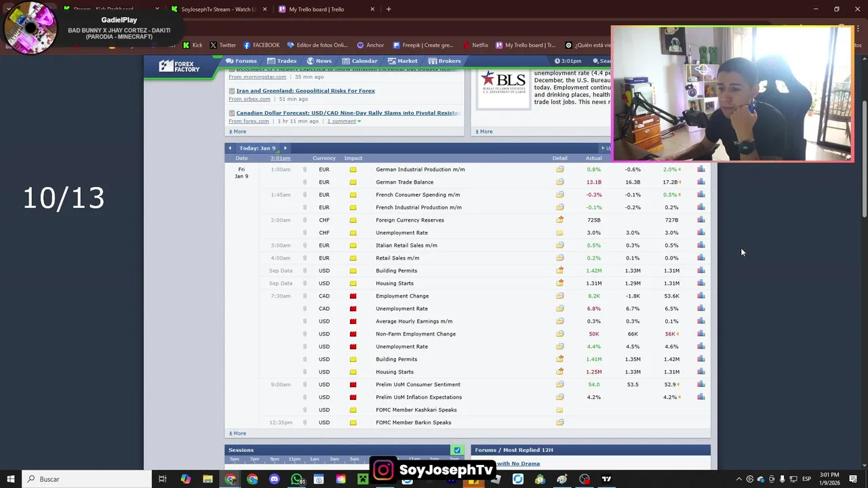Click yellow impact icon for German Trade Balance
The width and height of the screenshot is (868, 488).
353,182
